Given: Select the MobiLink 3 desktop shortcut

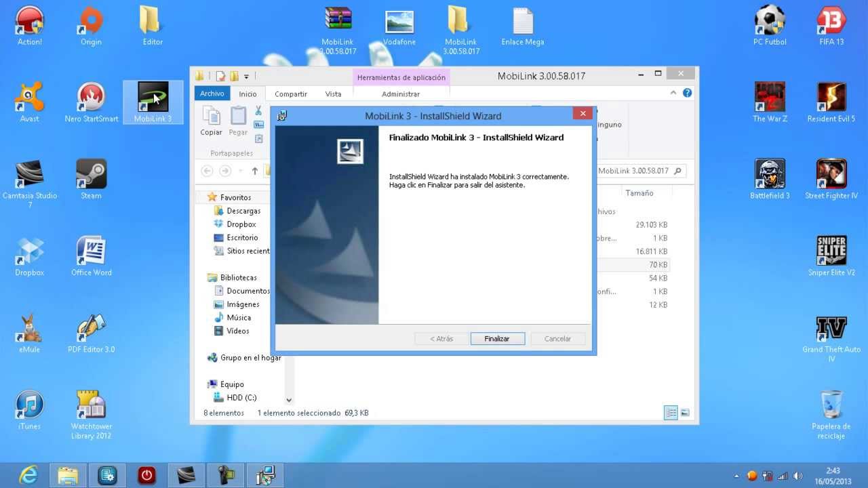Looking at the screenshot, I should tap(153, 102).
